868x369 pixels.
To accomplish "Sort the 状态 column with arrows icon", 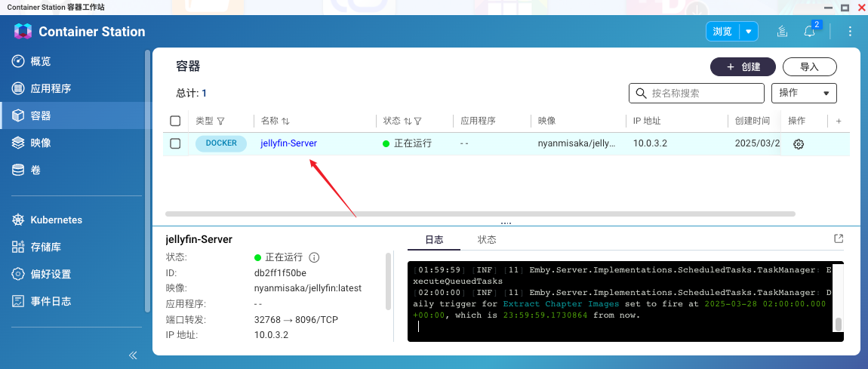I will [x=408, y=121].
